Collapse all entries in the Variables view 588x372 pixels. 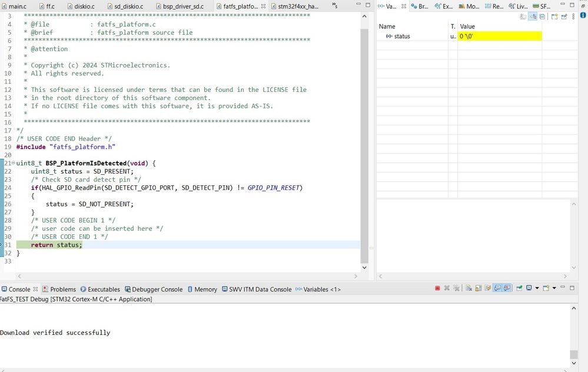pyautogui.click(x=543, y=16)
